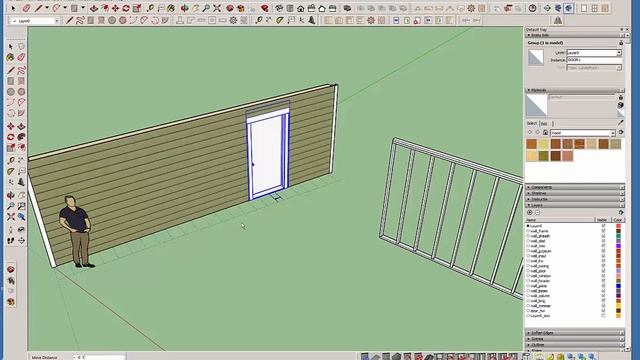Click the Measurements value field

tap(99, 357)
